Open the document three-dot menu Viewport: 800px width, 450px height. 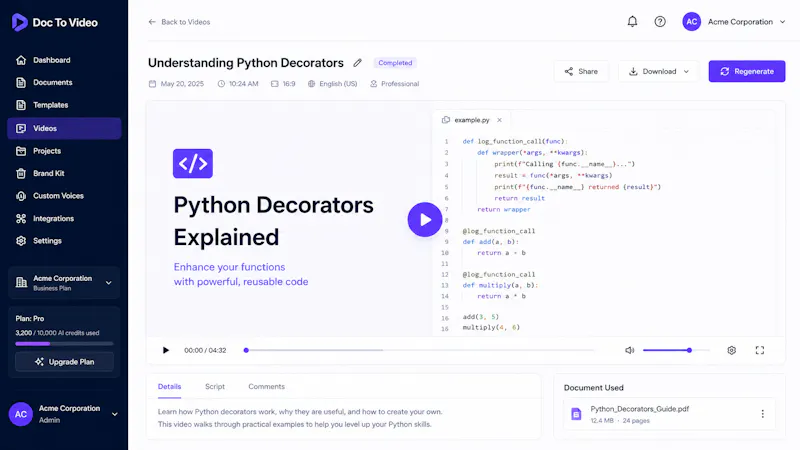pos(762,414)
